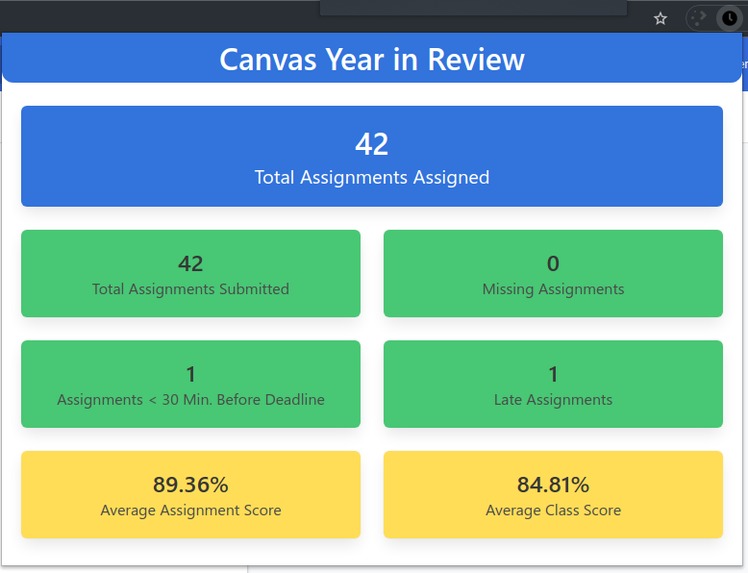Click the "Total Assignments Submitted" label

pos(191,289)
